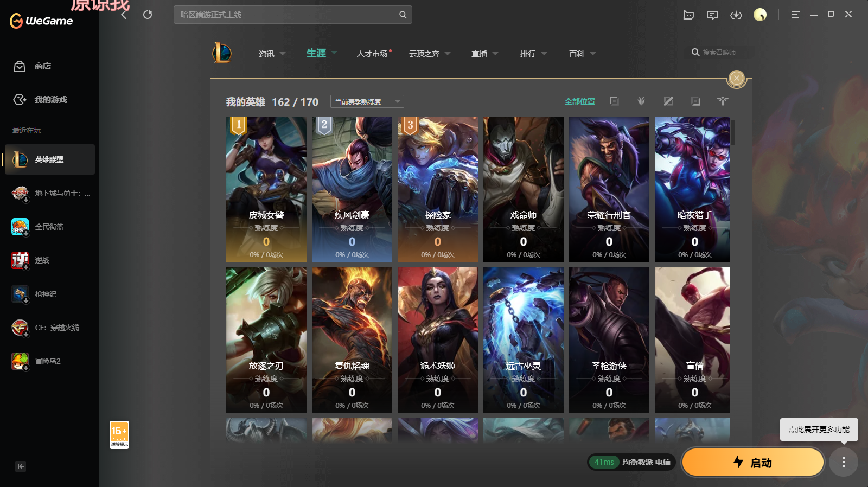This screenshot has height=487, width=868.
Task: Click the 启动 launch button
Action: pos(753,462)
